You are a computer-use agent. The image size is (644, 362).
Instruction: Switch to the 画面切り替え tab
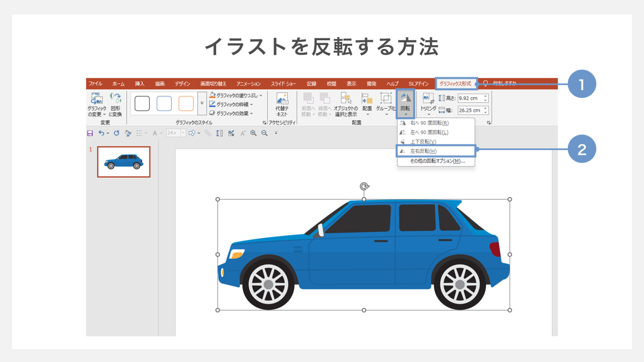[x=213, y=84]
